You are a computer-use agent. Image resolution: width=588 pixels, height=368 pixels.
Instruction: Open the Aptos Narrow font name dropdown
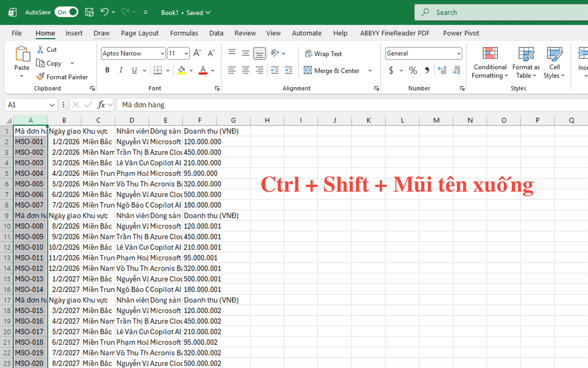click(162, 53)
